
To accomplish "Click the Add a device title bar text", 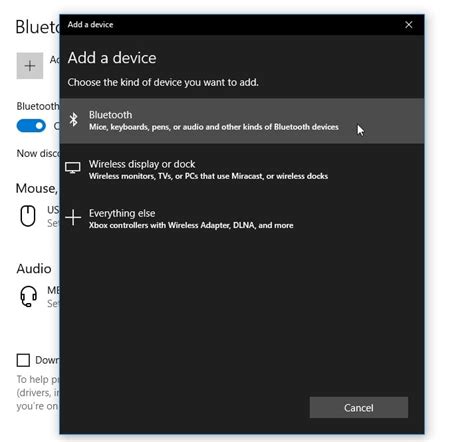I will (90, 25).
